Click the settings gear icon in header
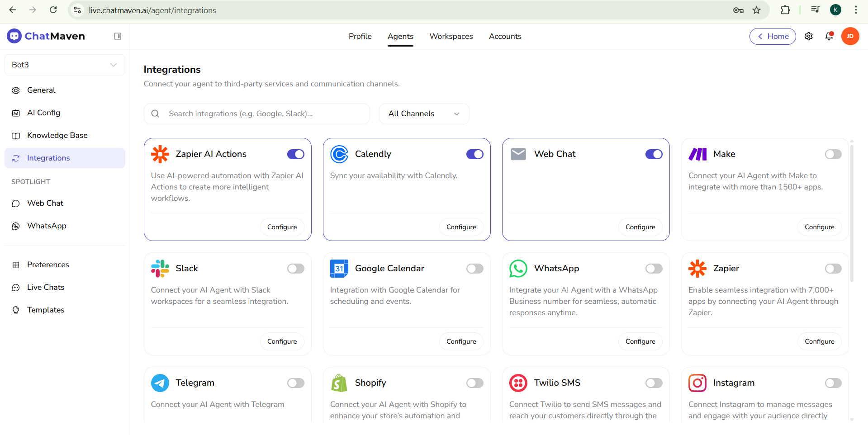Image resolution: width=868 pixels, height=435 pixels. click(809, 36)
